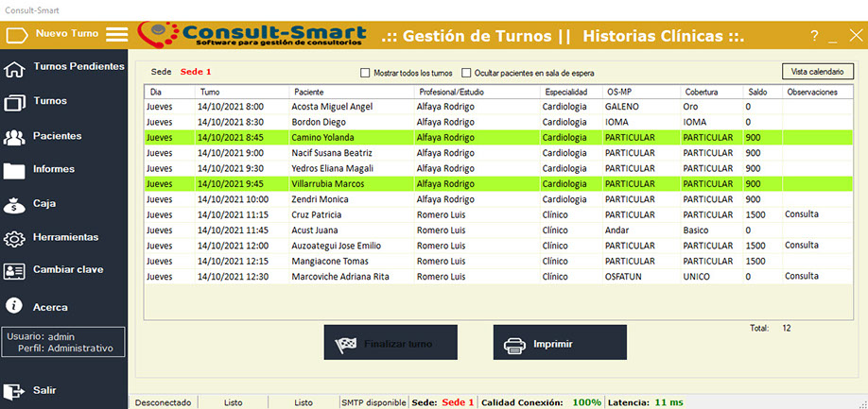Viewport: 868px width, 409px height.
Task: Click the Caja money bag icon
Action: tap(14, 204)
